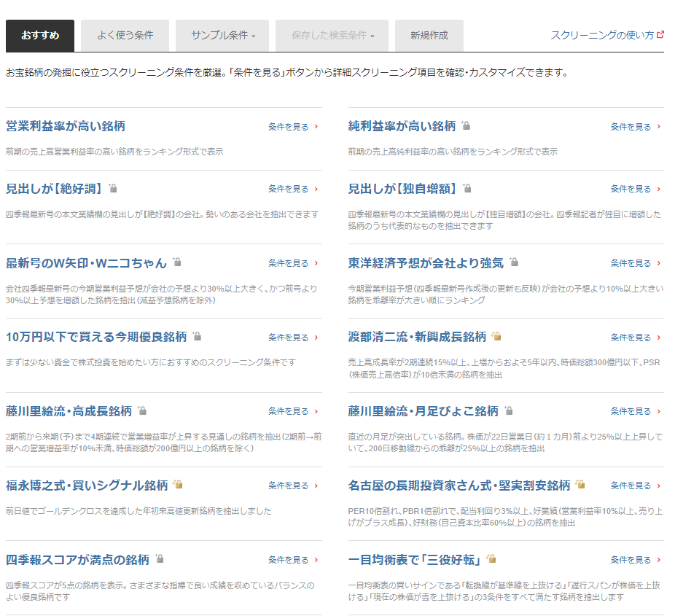Click lock icon beside 純利益率が高い銘柄
675x616 pixels.
[x=466, y=126]
